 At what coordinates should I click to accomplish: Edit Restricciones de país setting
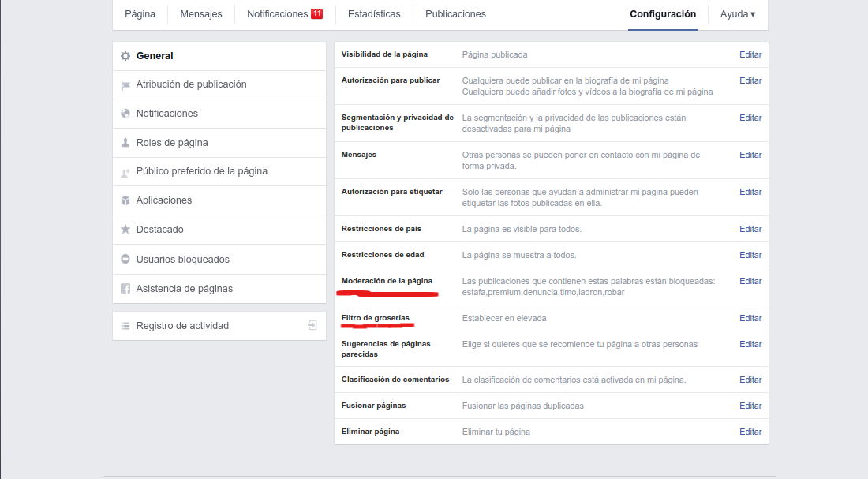pos(750,230)
